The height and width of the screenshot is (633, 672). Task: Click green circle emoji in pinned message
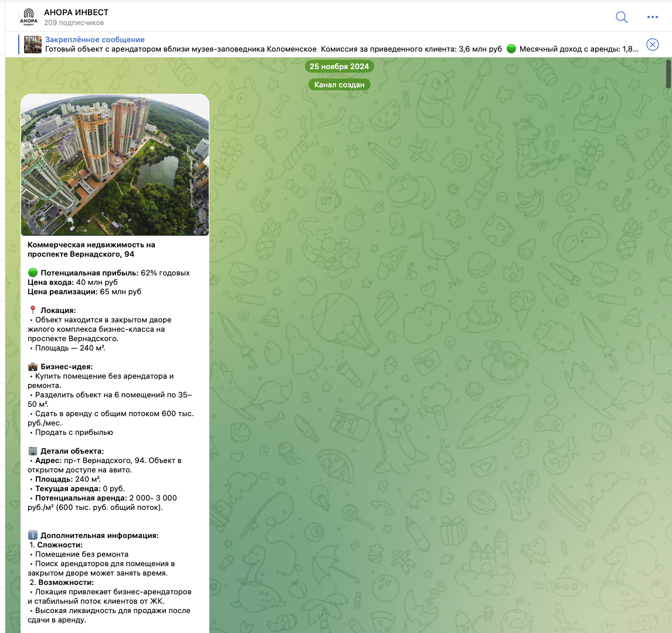point(511,49)
